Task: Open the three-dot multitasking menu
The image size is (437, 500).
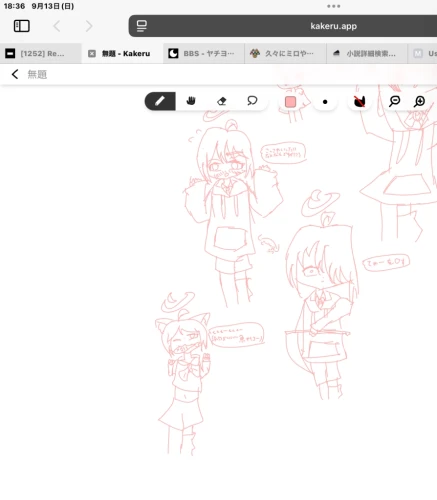Action: click(333, 6)
